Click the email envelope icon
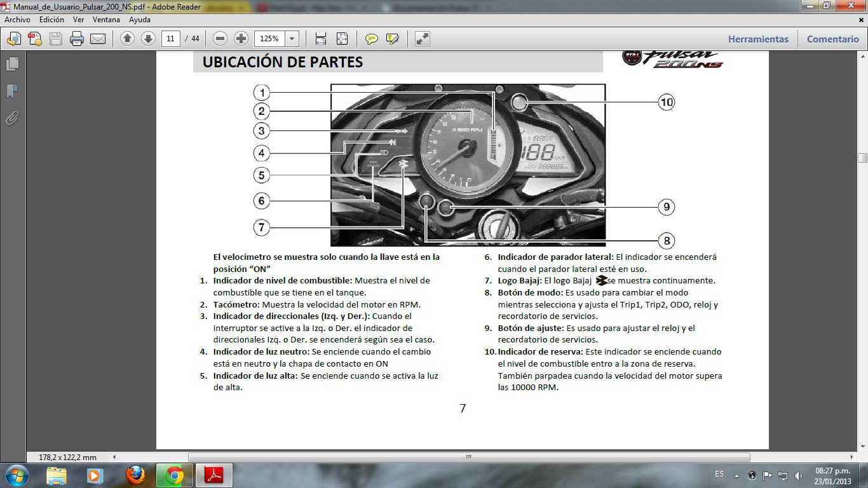 click(97, 39)
